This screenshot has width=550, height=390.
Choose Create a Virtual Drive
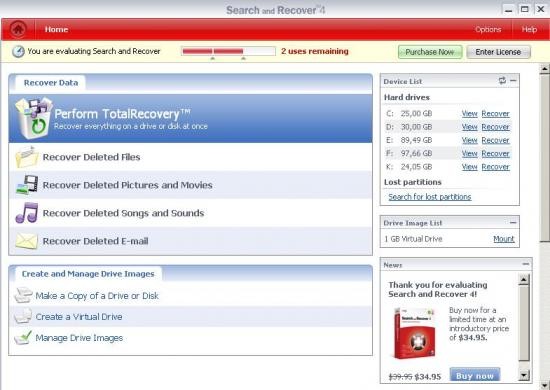(x=79, y=317)
